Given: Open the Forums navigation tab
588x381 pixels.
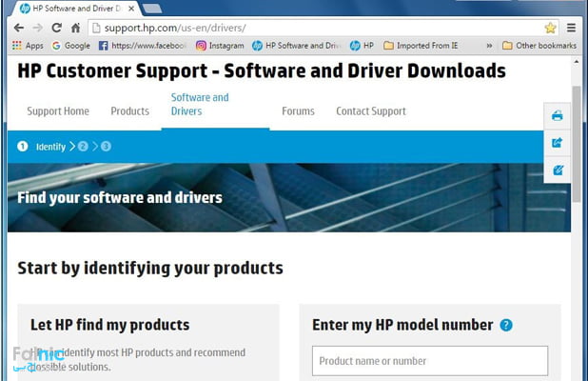Looking at the screenshot, I should pyautogui.click(x=298, y=111).
